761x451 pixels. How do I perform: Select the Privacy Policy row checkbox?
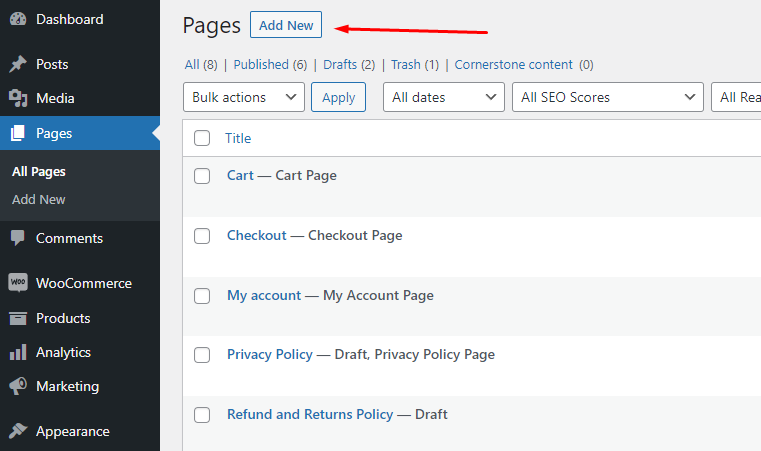[202, 355]
